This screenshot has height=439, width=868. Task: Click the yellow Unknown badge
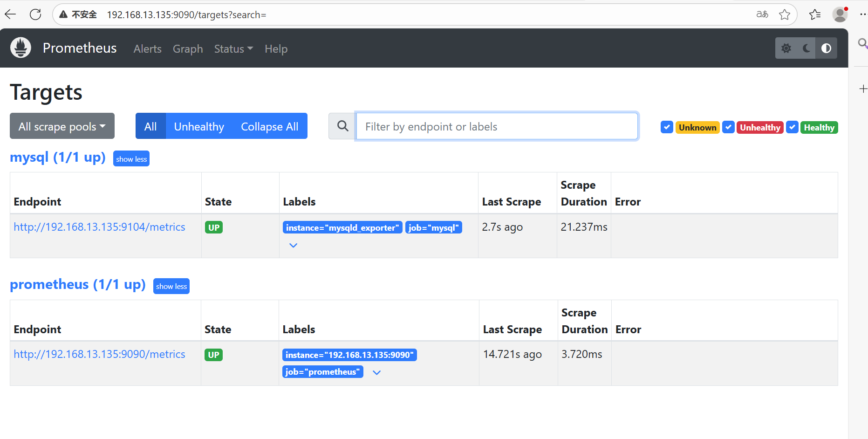pyautogui.click(x=697, y=127)
